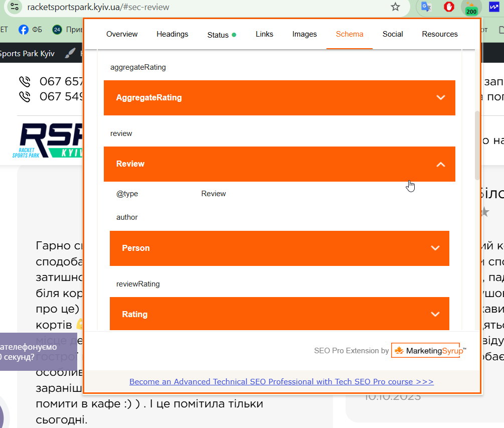Click the customize brush icon in admin bar
The width and height of the screenshot is (504, 428).
(x=70, y=53)
